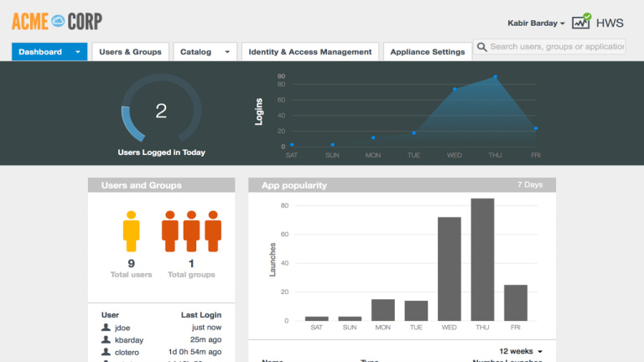Screen dimensions: 644x362
Task: Click the '1d 0h 54m ago' login value
Action: click(x=195, y=352)
